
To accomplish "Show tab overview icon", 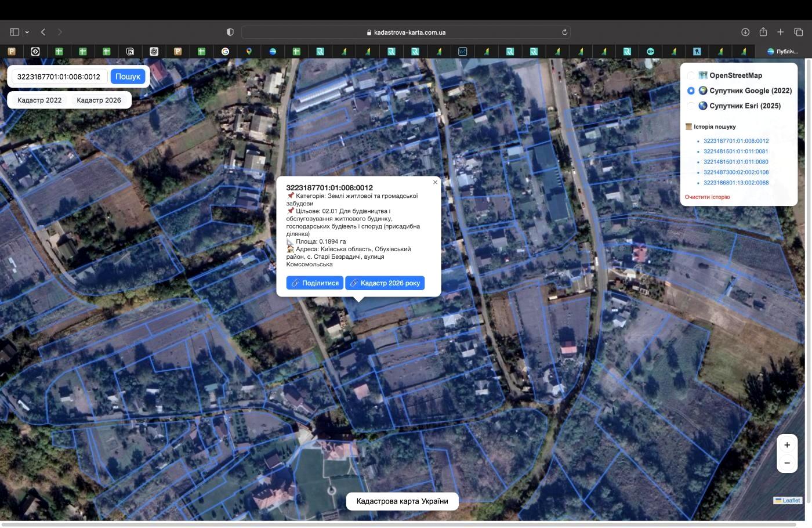I will tap(799, 32).
